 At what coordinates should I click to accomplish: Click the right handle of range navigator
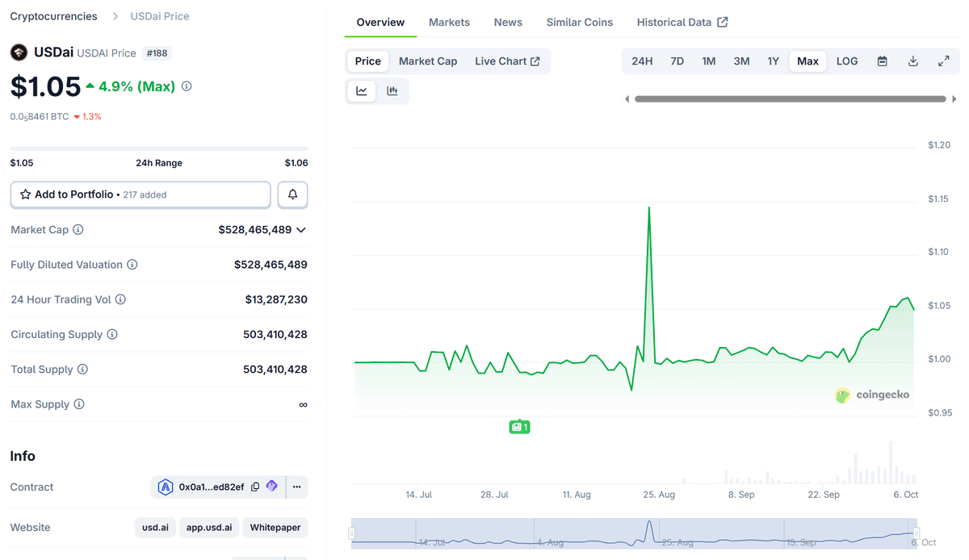coord(917,533)
